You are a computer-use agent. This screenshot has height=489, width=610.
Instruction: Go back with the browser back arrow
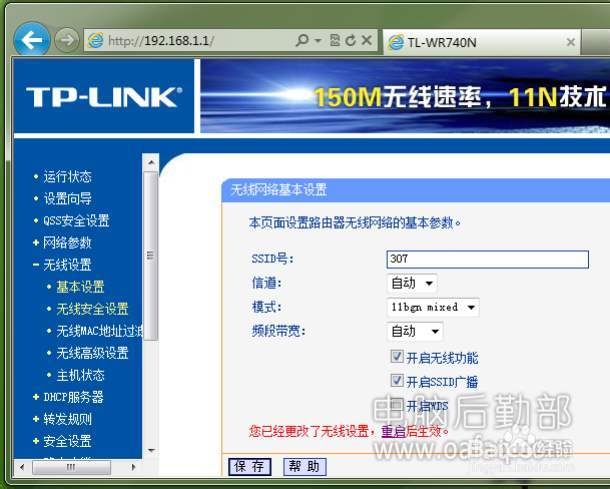point(32,39)
